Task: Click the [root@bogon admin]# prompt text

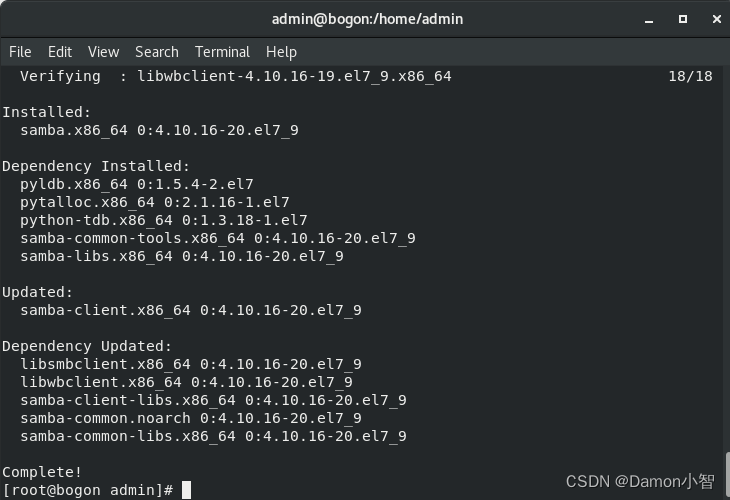Action: [x=88, y=490]
